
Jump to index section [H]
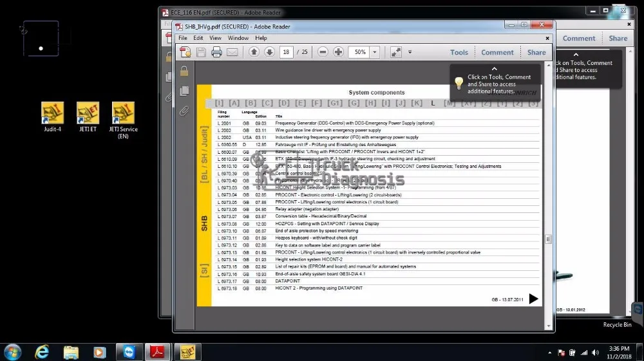pyautogui.click(x=370, y=103)
